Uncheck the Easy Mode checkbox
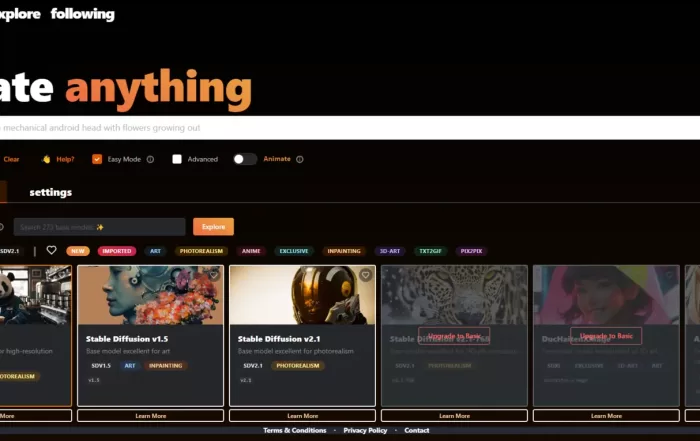 tap(97, 159)
